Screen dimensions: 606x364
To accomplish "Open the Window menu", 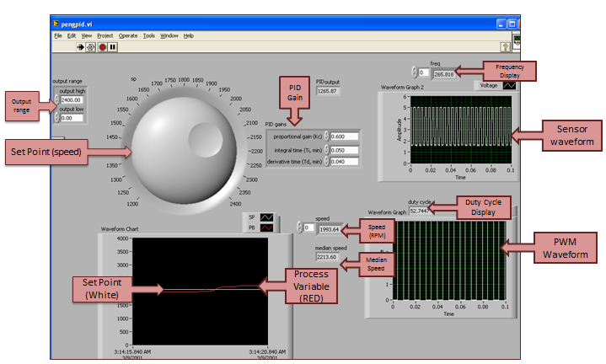I will [x=169, y=35].
